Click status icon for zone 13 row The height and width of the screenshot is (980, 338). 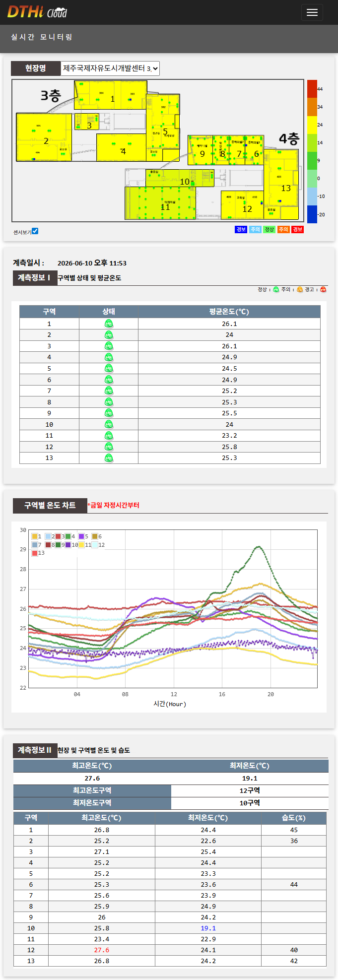[x=109, y=458]
